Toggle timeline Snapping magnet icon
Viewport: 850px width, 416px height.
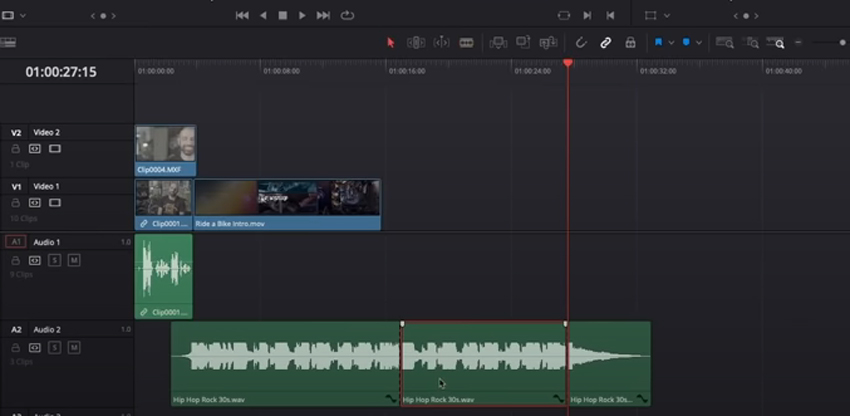tap(580, 43)
